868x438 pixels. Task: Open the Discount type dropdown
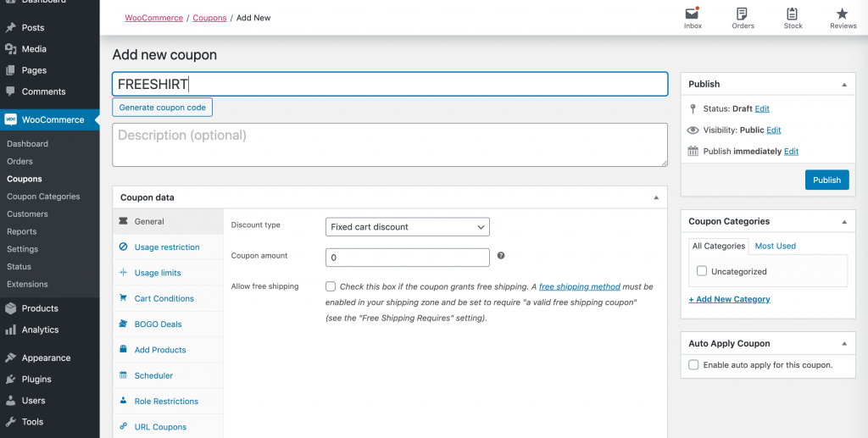[x=407, y=227]
